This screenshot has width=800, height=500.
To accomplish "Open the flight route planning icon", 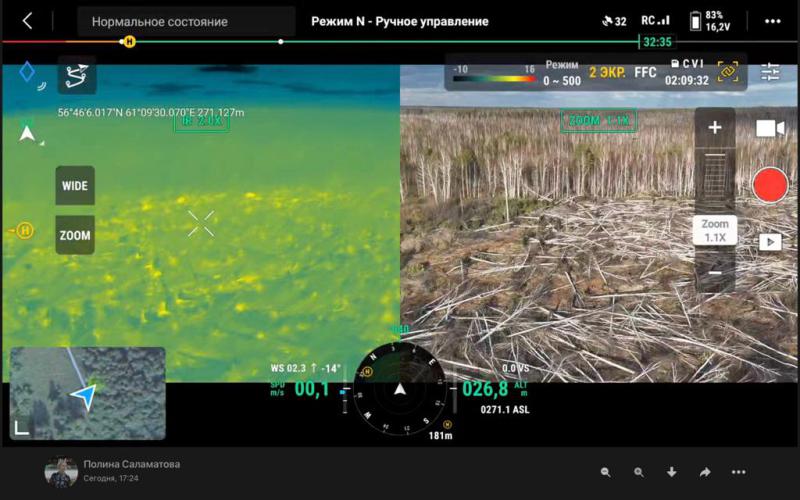I will [x=76, y=74].
